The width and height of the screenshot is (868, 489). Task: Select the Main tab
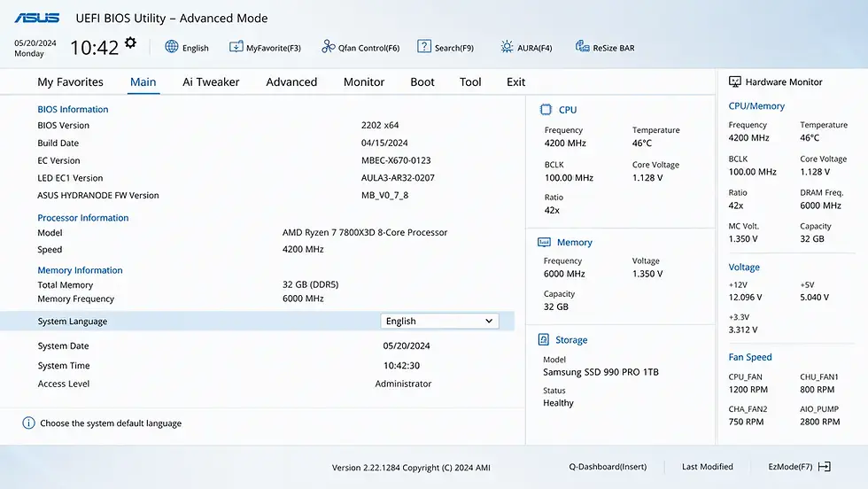point(143,82)
